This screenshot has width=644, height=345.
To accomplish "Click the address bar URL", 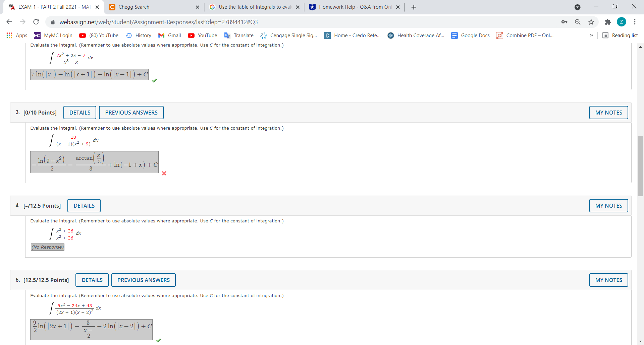I will pos(159,22).
